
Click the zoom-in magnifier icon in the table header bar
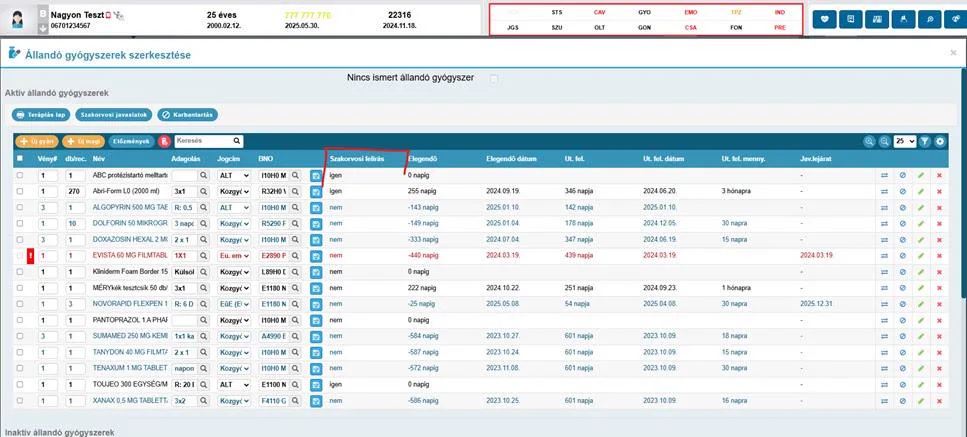coord(870,141)
